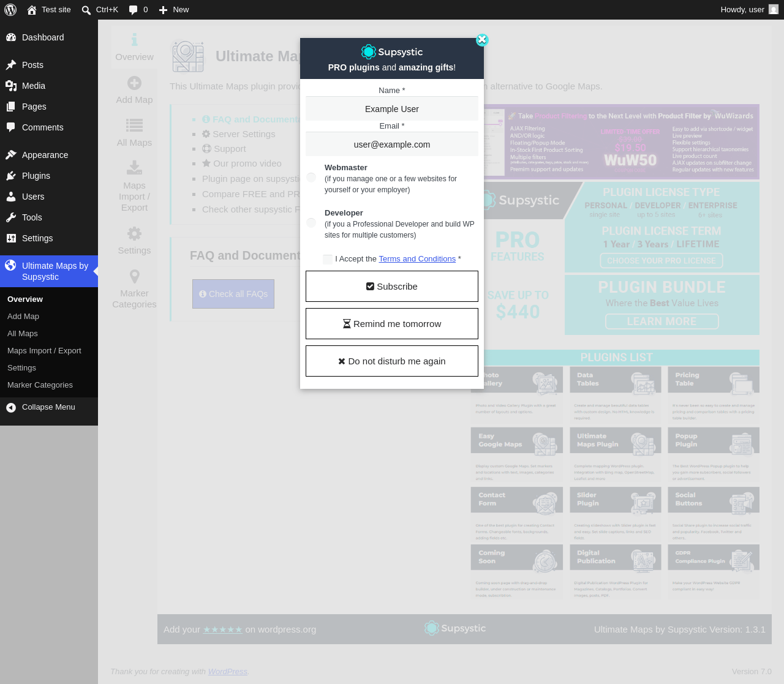Select the Developer radio option
The height and width of the screenshot is (684, 784).
(x=311, y=223)
